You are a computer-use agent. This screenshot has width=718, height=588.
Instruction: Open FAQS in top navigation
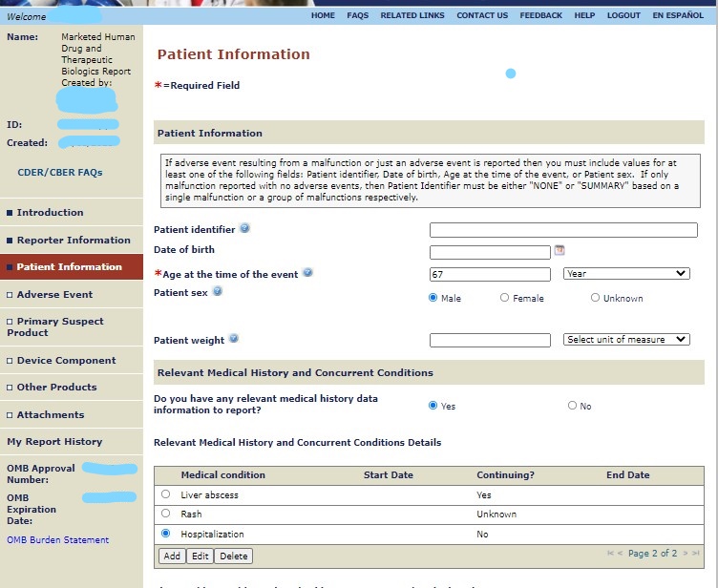(x=357, y=15)
